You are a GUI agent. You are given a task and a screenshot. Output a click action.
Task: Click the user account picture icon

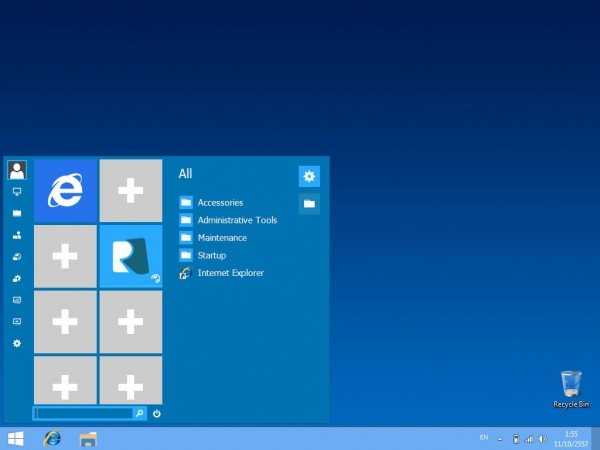pyautogui.click(x=16, y=170)
